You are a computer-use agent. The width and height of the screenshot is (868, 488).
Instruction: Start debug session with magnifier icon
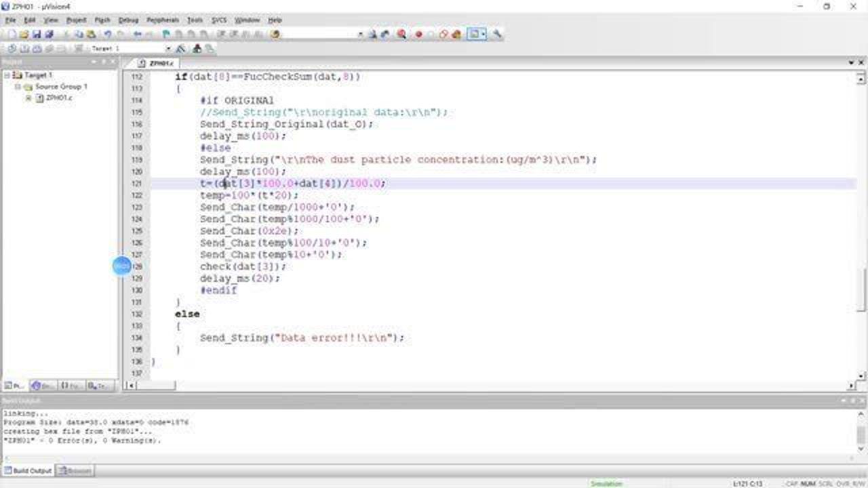401,35
